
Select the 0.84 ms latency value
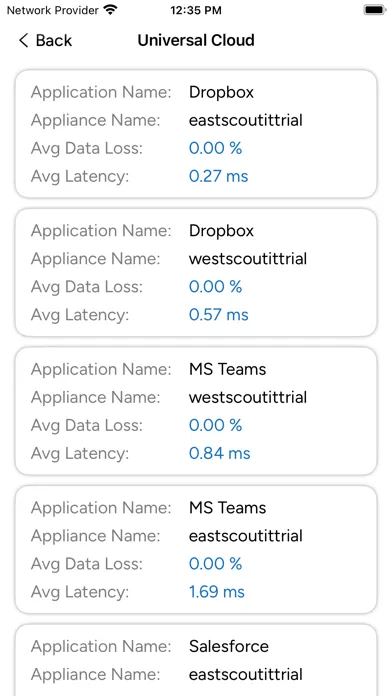tap(219, 453)
